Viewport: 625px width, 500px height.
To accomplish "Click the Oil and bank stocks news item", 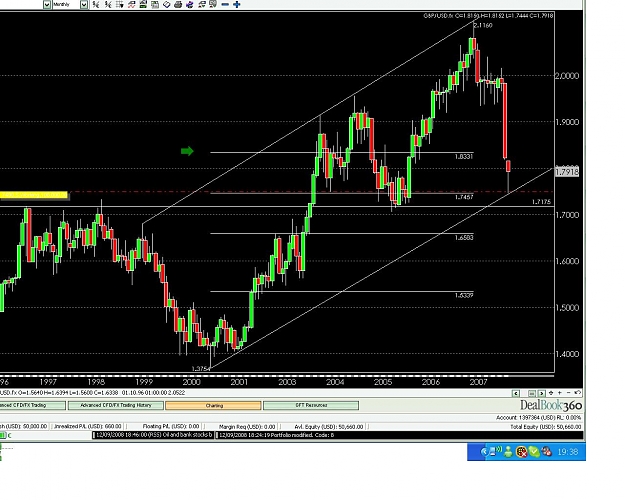I will [x=153, y=435].
